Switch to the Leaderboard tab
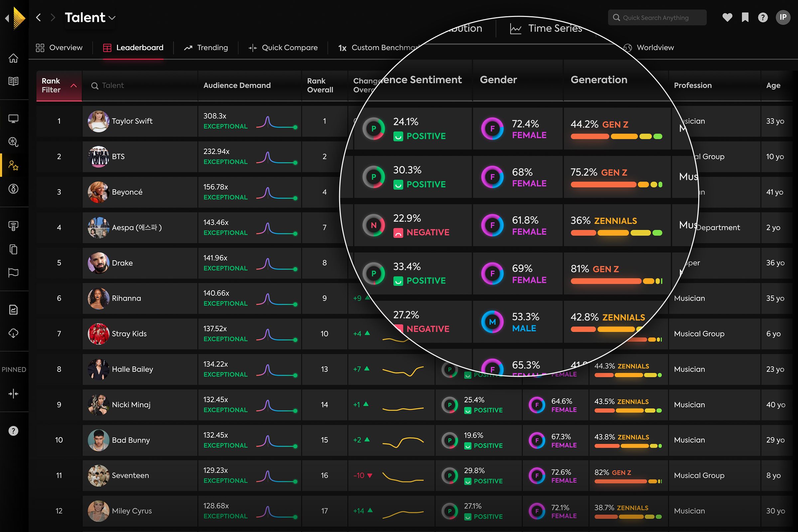The width and height of the screenshot is (798, 532). click(133, 48)
